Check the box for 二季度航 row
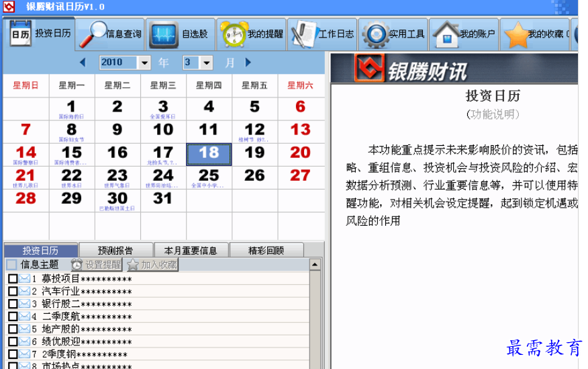This screenshot has height=369, width=588. coord(13,316)
